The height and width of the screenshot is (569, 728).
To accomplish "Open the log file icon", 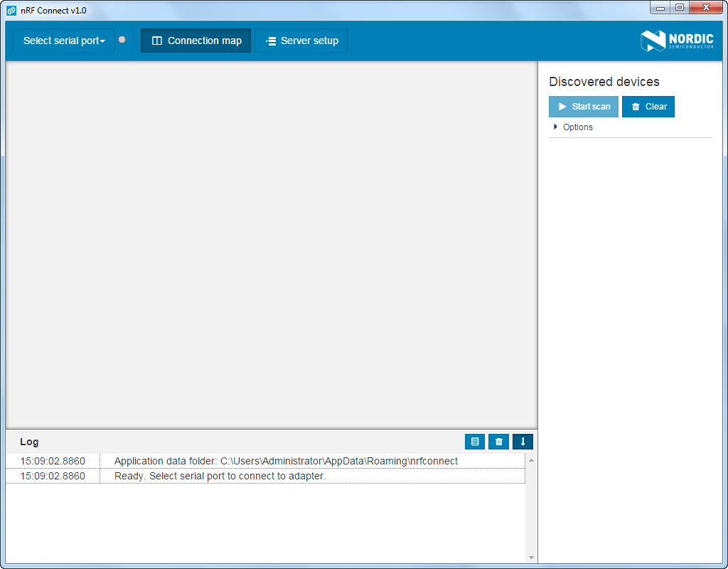I will click(474, 442).
